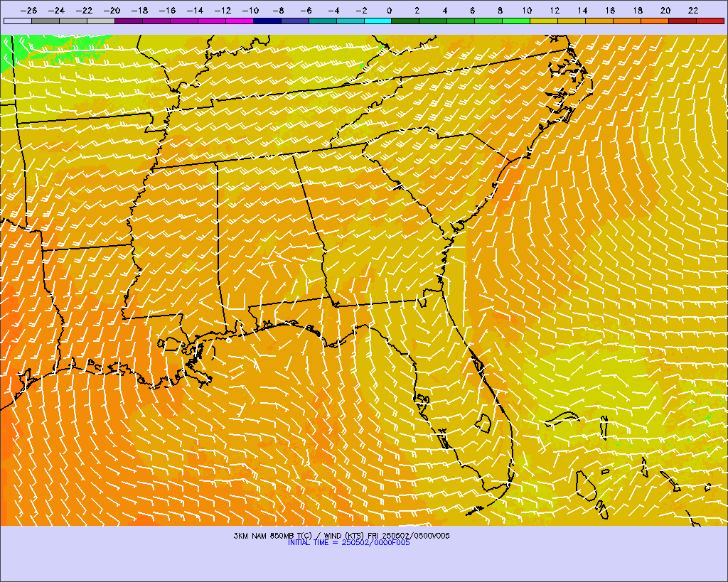Click the dark red swatch between 20 and 22

click(x=682, y=21)
